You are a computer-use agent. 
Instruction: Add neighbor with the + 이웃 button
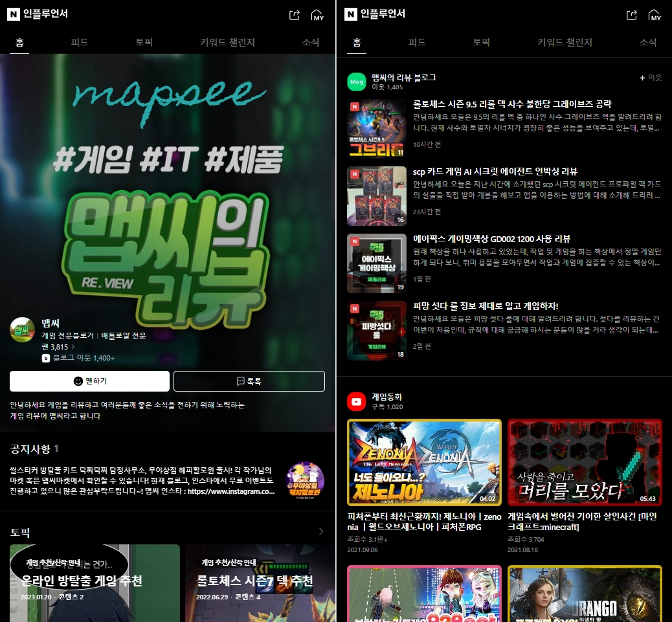click(651, 78)
